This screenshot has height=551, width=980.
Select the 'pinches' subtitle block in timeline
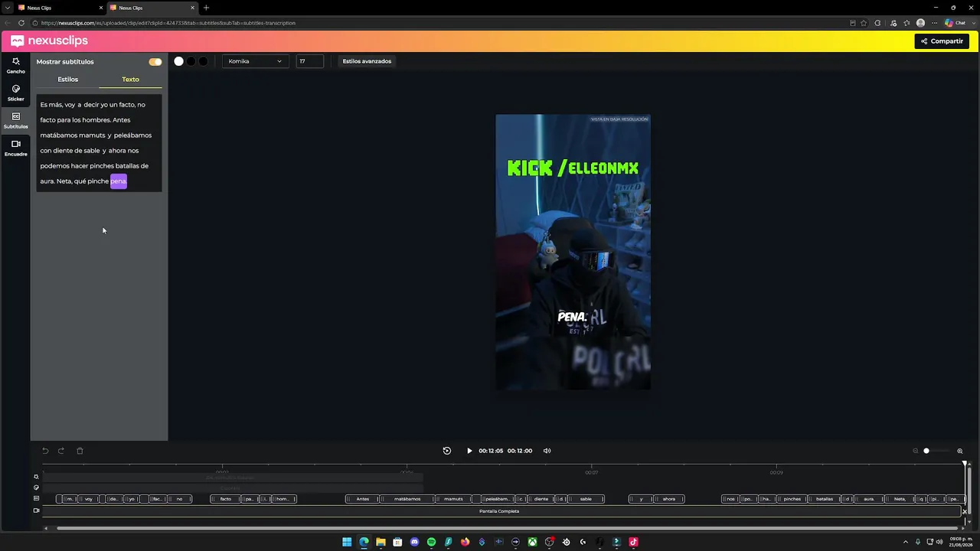792,499
